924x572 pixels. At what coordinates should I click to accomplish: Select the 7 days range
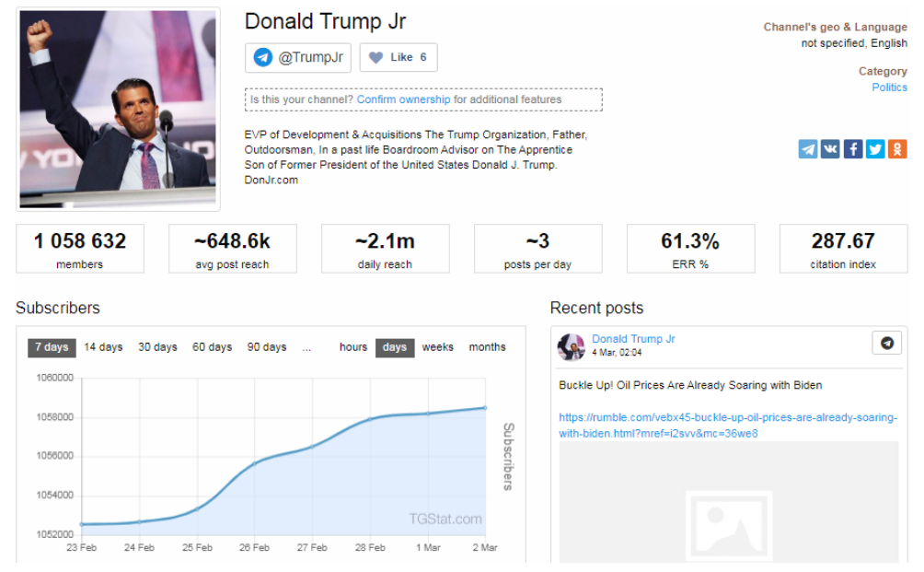tap(52, 347)
